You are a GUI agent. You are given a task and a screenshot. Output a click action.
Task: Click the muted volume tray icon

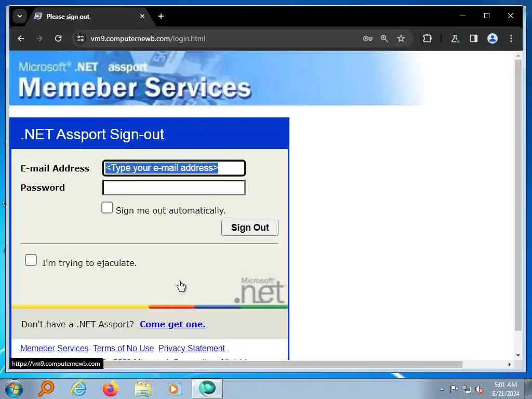[x=480, y=390]
